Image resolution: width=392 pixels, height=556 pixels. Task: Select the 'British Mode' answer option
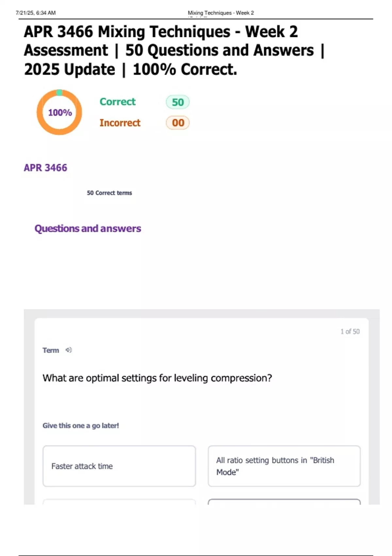click(284, 466)
